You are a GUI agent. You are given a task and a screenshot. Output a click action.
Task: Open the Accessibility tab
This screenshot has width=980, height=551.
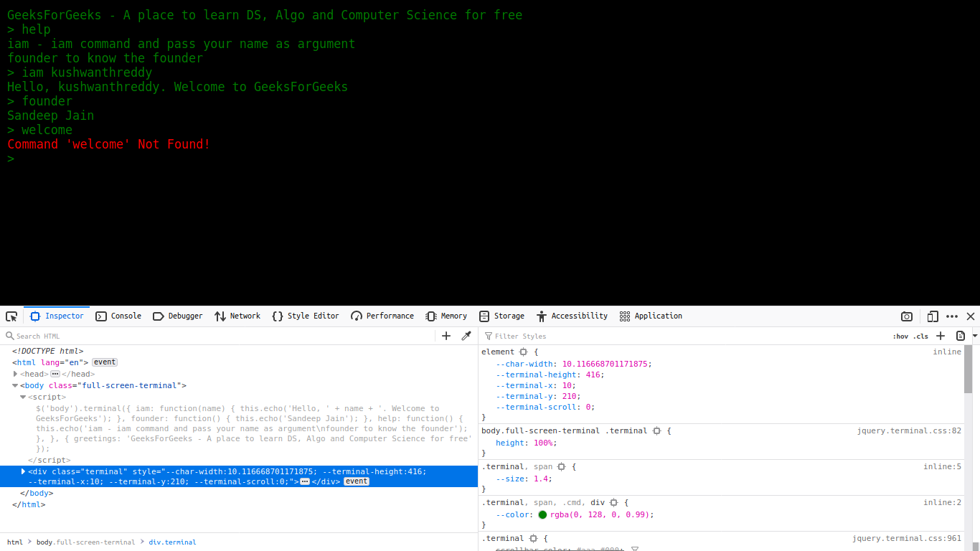pos(572,316)
